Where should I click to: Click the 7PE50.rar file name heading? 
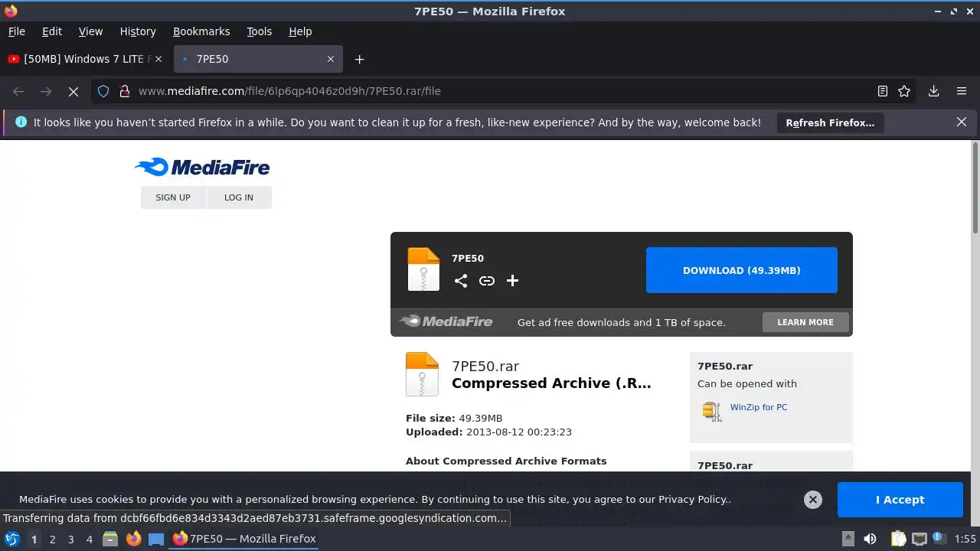pos(485,367)
